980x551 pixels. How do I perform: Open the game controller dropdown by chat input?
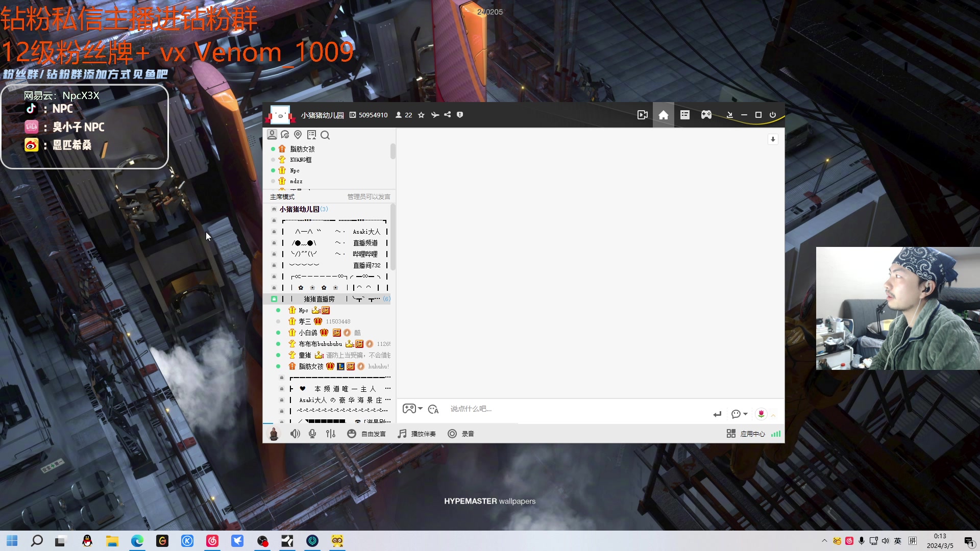point(412,409)
